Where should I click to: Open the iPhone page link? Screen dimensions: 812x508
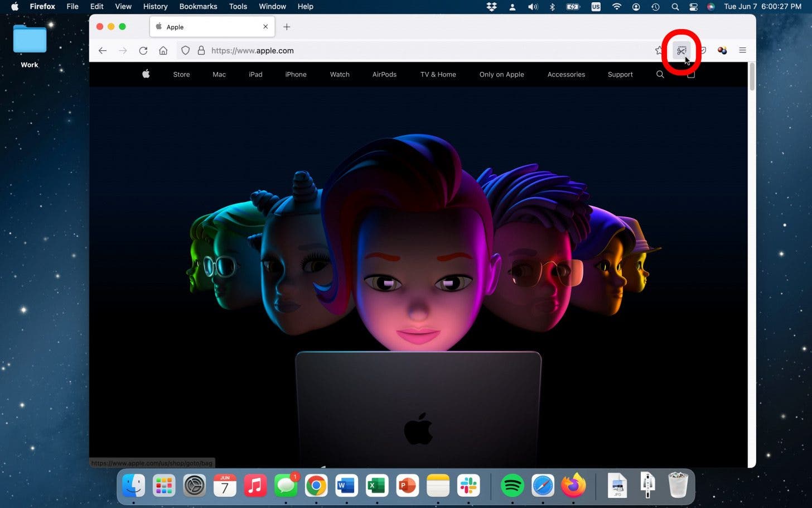(296, 74)
